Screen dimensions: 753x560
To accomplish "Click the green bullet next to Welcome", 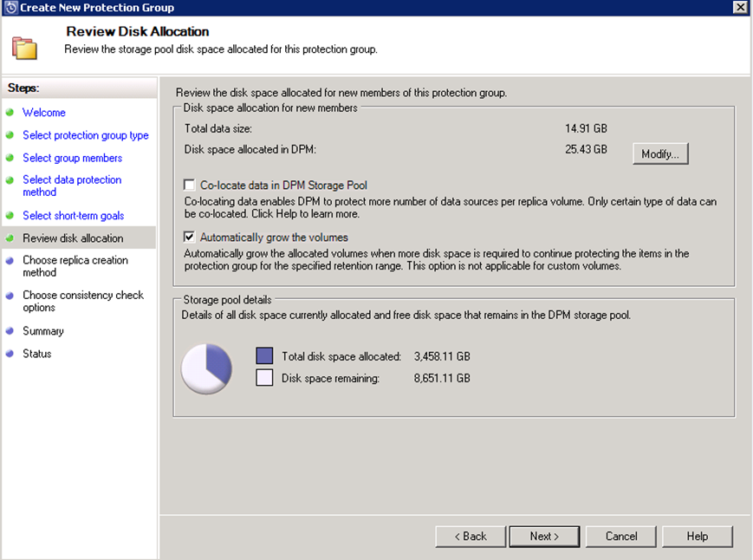I will 10,113.
